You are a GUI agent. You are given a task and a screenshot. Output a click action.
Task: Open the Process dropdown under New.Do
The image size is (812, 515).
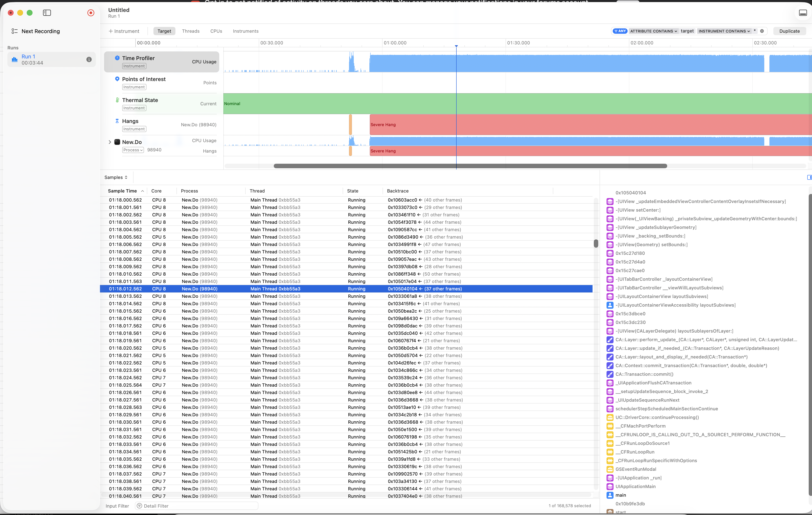(x=133, y=150)
